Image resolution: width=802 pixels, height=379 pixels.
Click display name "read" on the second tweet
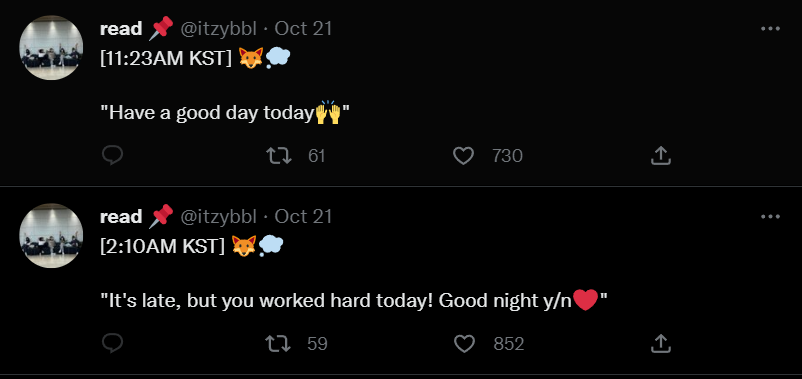point(121,217)
